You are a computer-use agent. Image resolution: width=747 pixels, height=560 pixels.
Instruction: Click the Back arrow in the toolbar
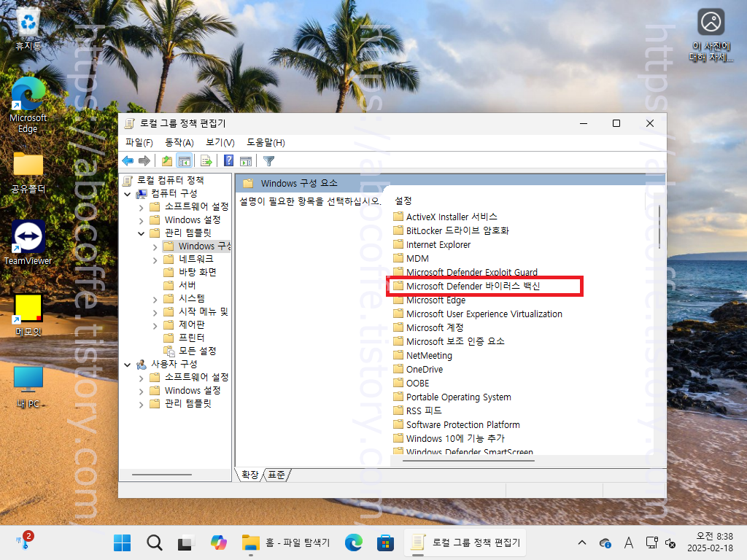click(128, 161)
